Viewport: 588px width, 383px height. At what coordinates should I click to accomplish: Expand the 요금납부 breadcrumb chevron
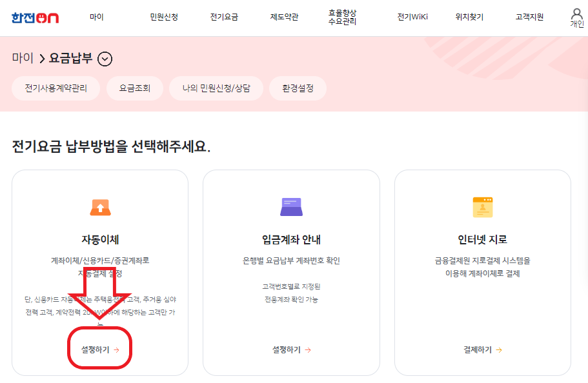point(105,58)
